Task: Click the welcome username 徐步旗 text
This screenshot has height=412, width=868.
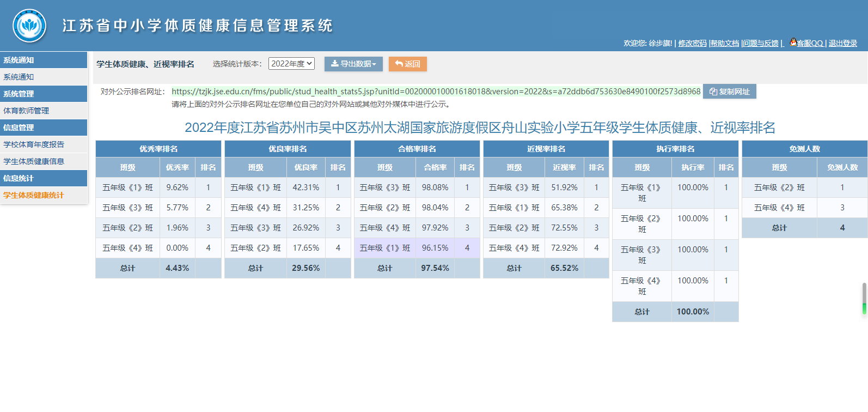Action: point(660,43)
